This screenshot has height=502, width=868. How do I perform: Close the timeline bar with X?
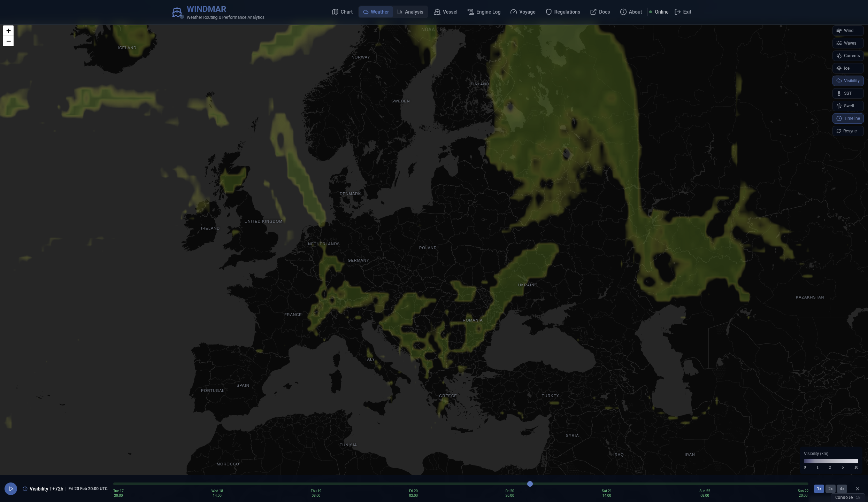click(x=858, y=489)
